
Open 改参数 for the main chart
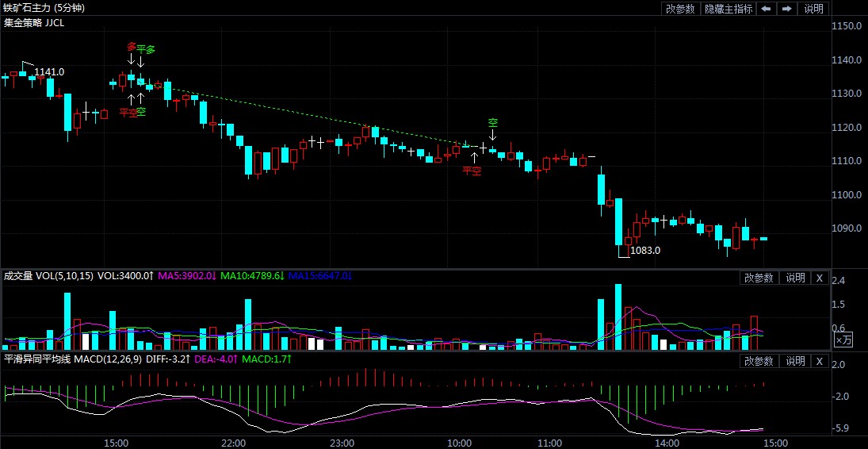click(680, 8)
